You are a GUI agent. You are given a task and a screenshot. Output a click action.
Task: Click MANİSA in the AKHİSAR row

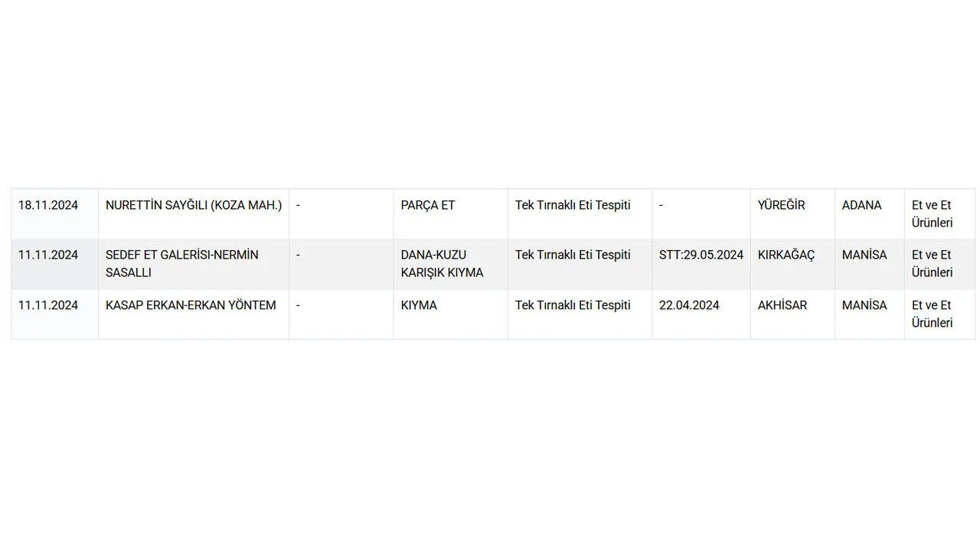(864, 305)
